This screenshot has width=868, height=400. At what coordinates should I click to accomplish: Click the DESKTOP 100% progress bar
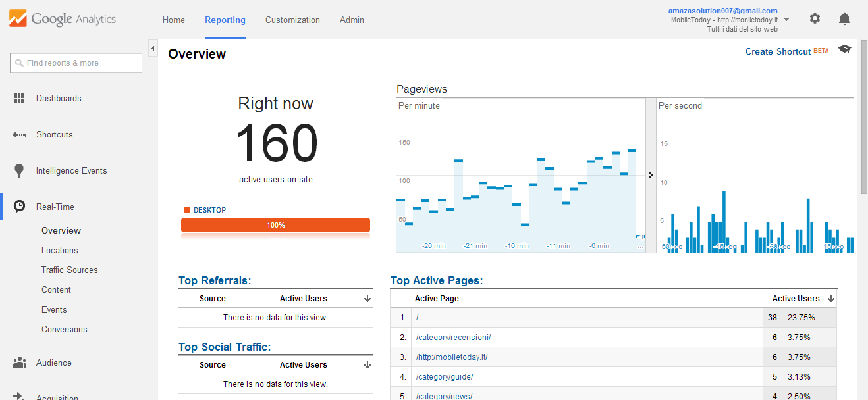pyautogui.click(x=275, y=224)
